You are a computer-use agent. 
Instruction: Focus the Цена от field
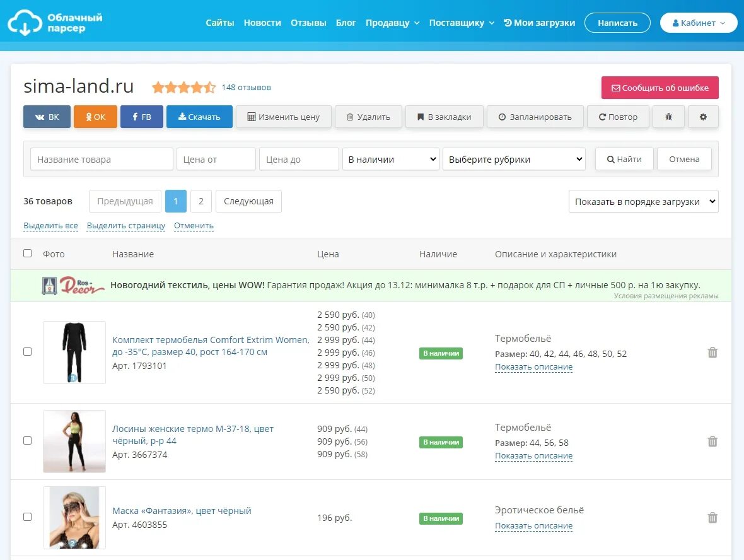coord(216,159)
